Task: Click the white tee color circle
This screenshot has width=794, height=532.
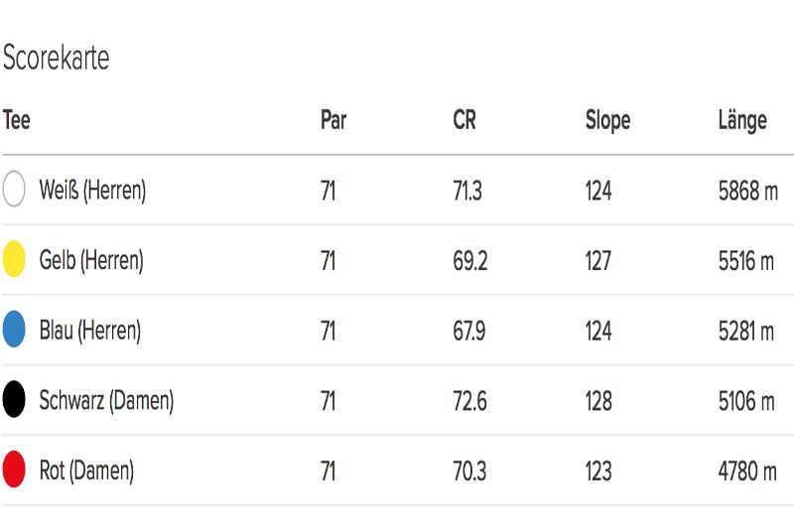Action: point(14,189)
